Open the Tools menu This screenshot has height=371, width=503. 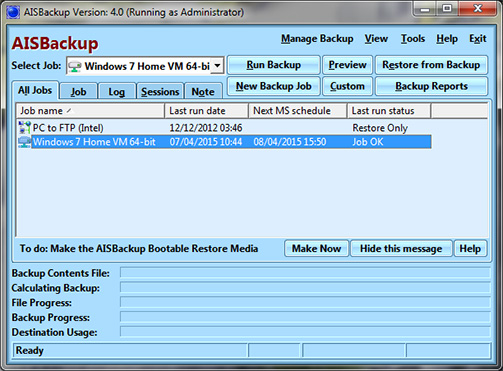click(413, 39)
